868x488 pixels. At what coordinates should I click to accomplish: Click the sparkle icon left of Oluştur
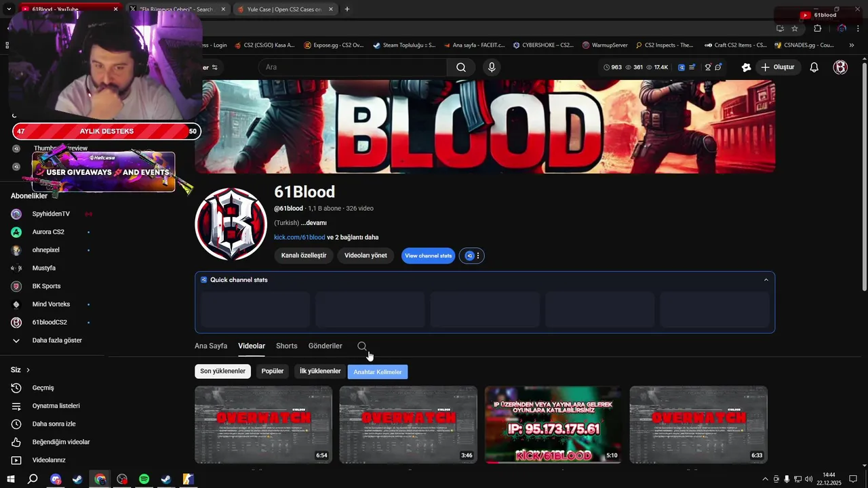[x=746, y=67]
